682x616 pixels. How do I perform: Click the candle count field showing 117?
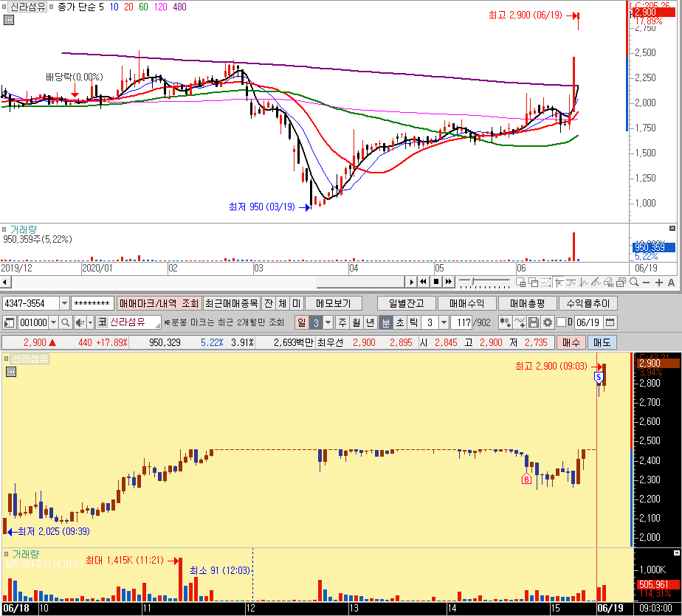point(463,322)
